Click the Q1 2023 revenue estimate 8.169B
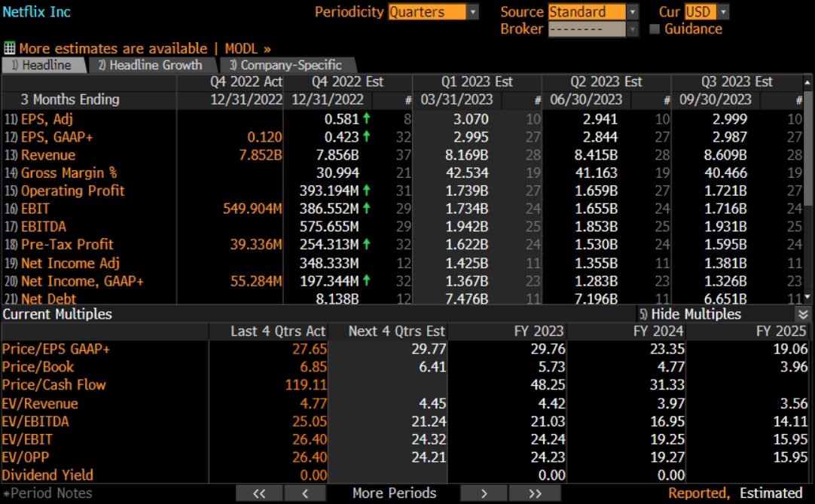This screenshot has height=504, width=815. [x=466, y=155]
